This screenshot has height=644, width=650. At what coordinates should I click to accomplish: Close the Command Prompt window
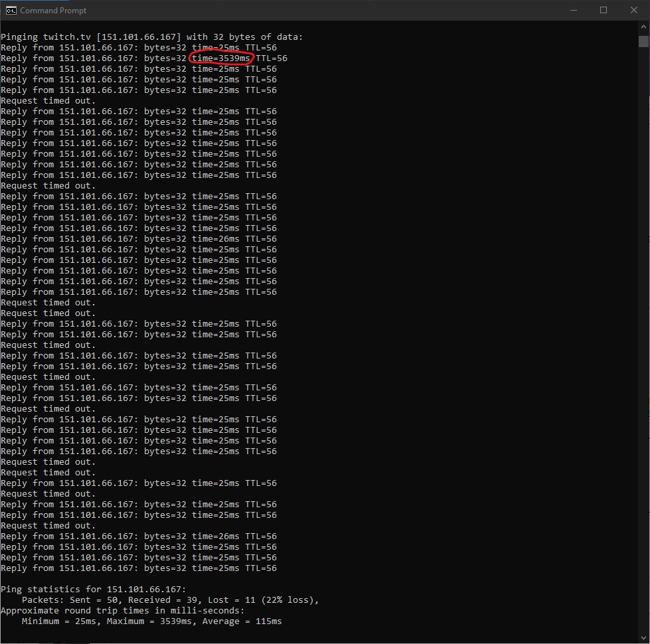coord(634,10)
